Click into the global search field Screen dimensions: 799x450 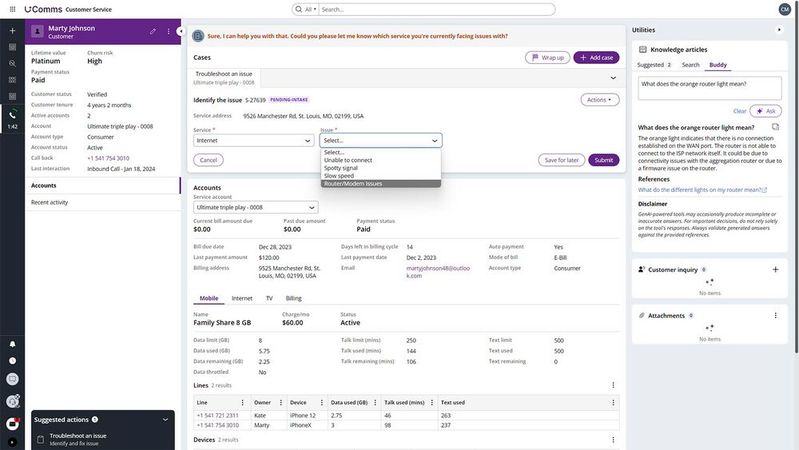click(437, 9)
